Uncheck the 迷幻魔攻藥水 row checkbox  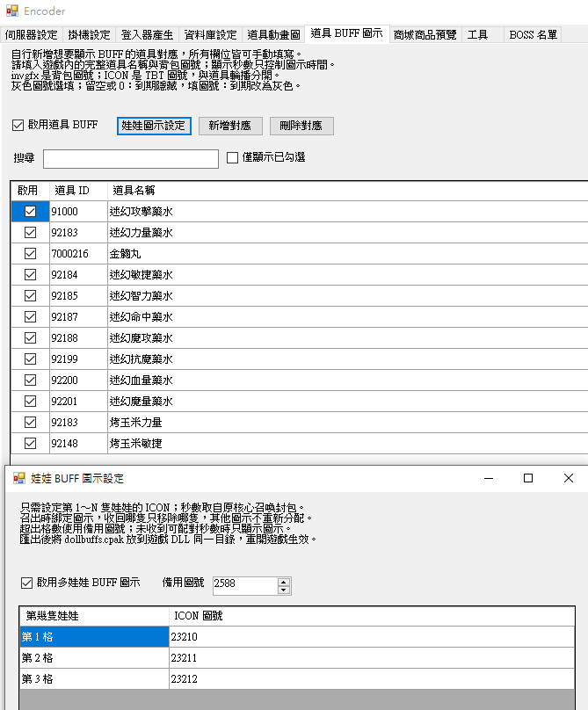tap(31, 337)
